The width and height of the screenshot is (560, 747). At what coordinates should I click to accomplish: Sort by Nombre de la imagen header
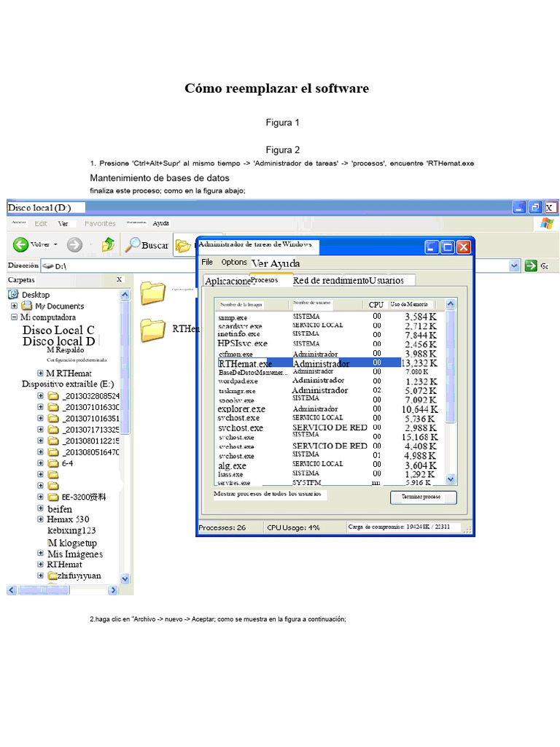click(x=252, y=304)
